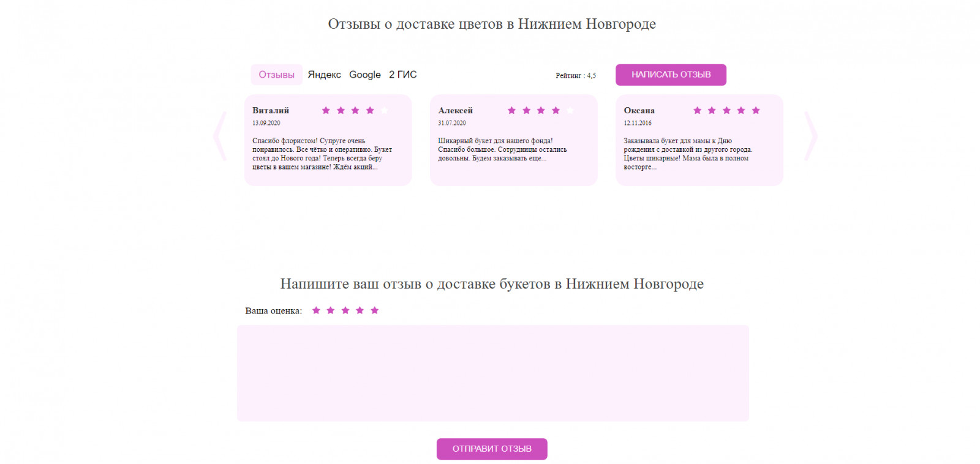The width and height of the screenshot is (980, 464).
Task: Open the Google reviews tab
Action: point(365,75)
